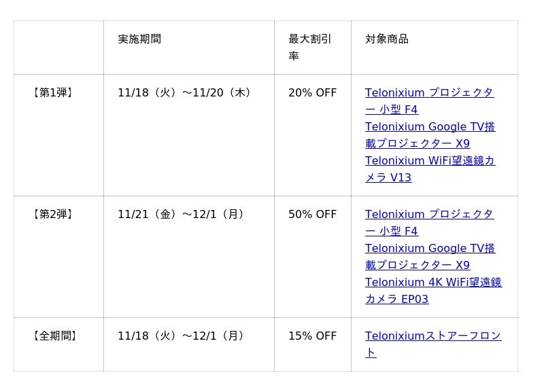Click the 11/18(火)〜11/20(木) date cell
The image size is (544, 392).
[x=186, y=92]
